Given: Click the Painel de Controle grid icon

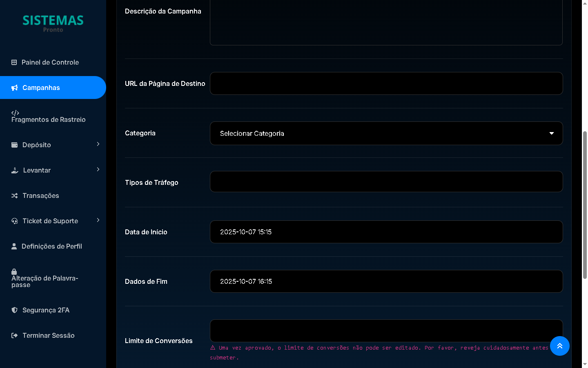Looking at the screenshot, I should click(14, 63).
